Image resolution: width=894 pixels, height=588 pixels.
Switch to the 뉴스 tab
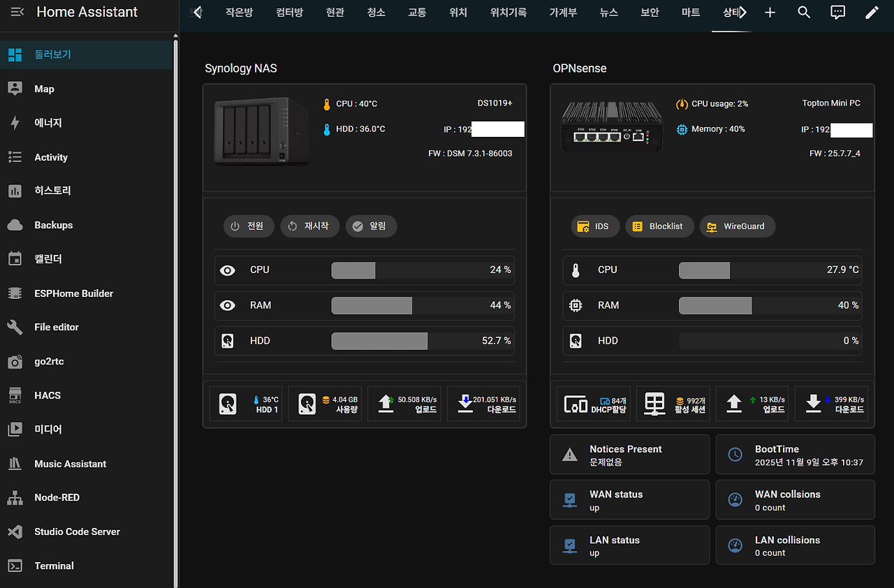pos(609,13)
